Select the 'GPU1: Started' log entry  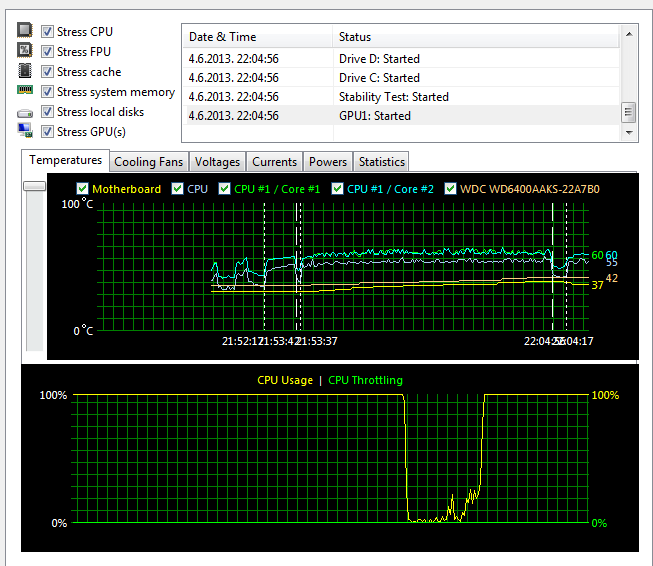click(375, 116)
